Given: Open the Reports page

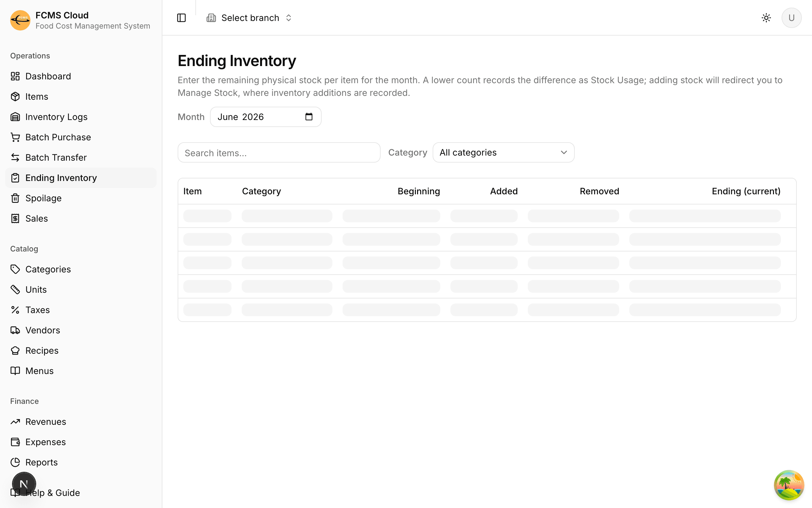Looking at the screenshot, I should pyautogui.click(x=81, y=462).
